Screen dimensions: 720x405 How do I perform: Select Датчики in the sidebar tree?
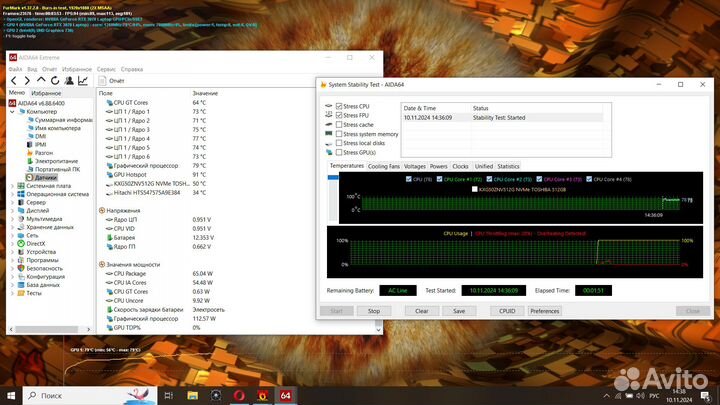pyautogui.click(x=45, y=178)
